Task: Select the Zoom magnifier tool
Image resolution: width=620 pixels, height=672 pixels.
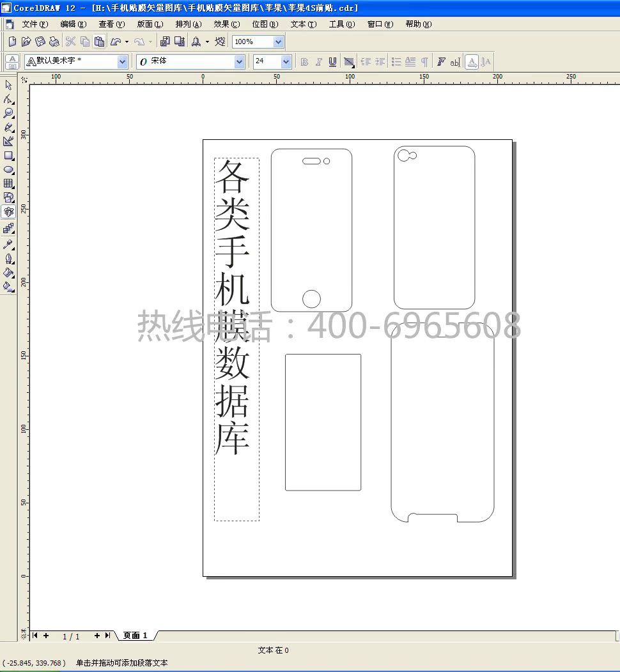Action: pyautogui.click(x=8, y=113)
